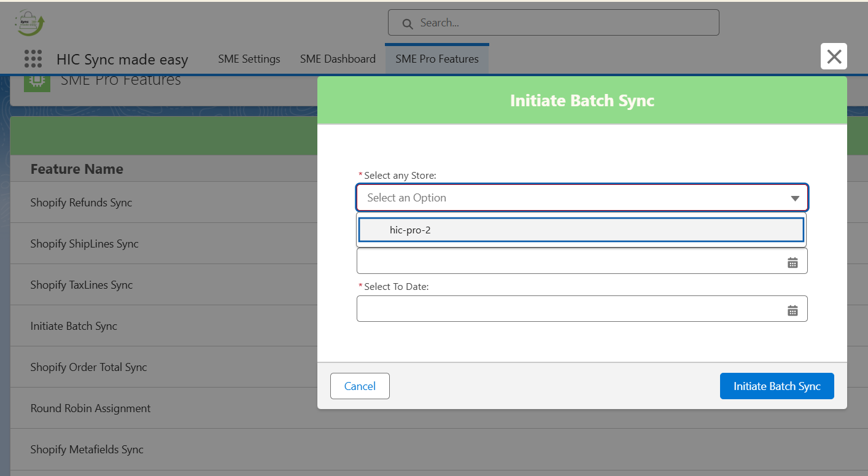Open calendar picker in the upper date field
The image size is (868, 476).
pyautogui.click(x=792, y=263)
